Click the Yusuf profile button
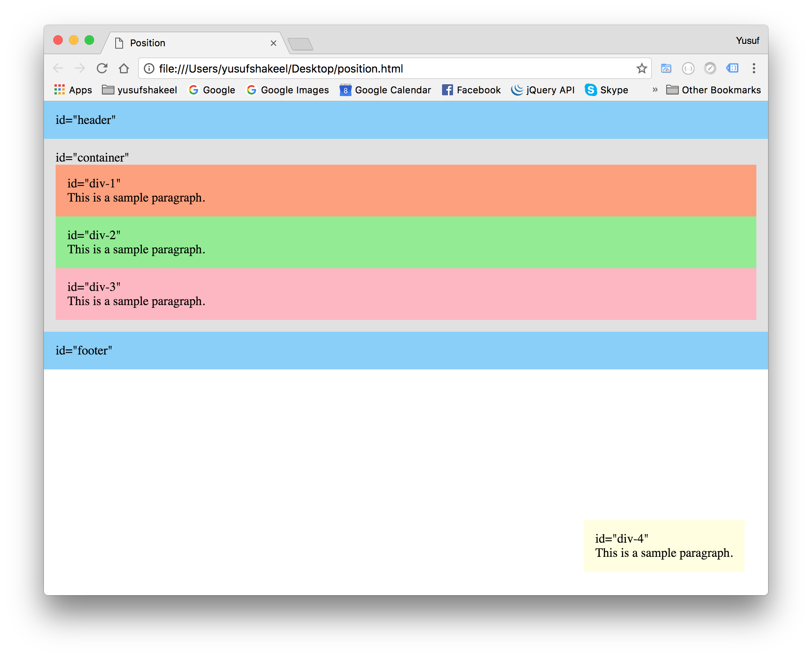This screenshot has height=658, width=812. [x=747, y=41]
